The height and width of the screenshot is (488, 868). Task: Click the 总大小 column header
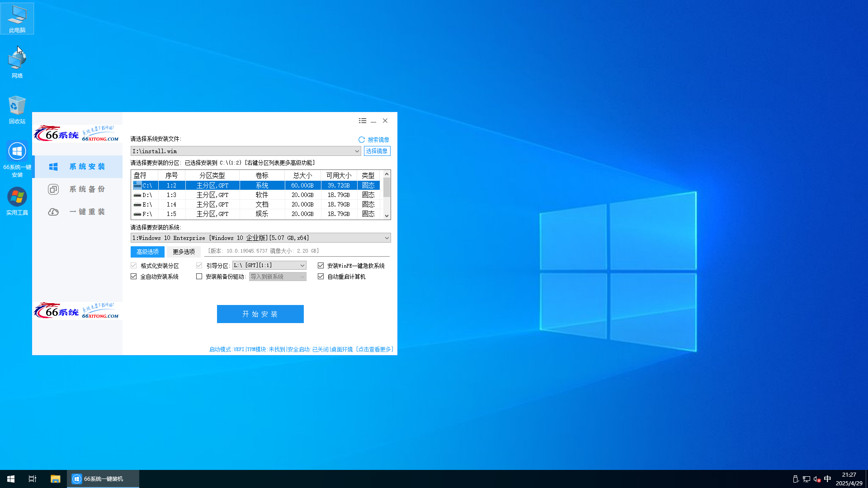pos(303,175)
